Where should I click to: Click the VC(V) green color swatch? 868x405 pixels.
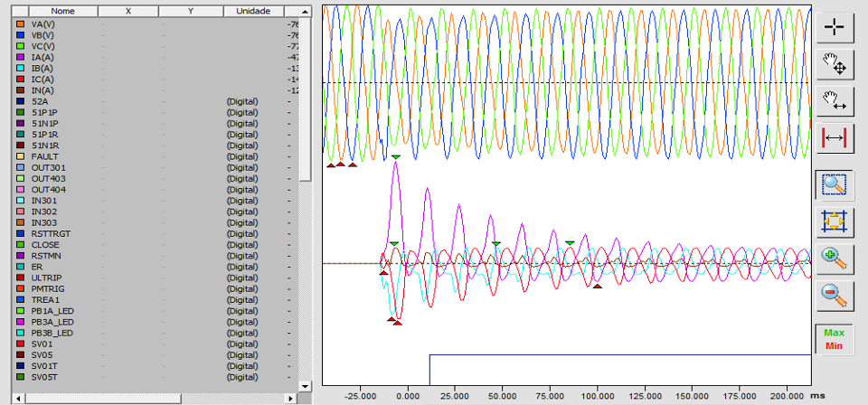(21, 46)
